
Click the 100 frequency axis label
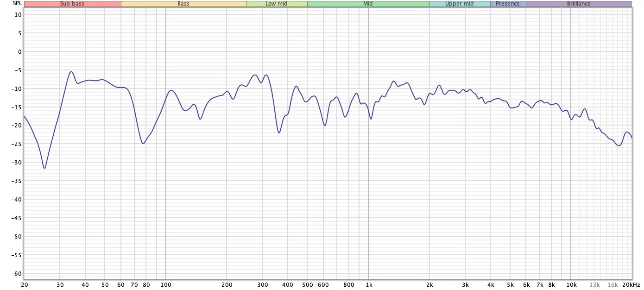click(x=166, y=284)
